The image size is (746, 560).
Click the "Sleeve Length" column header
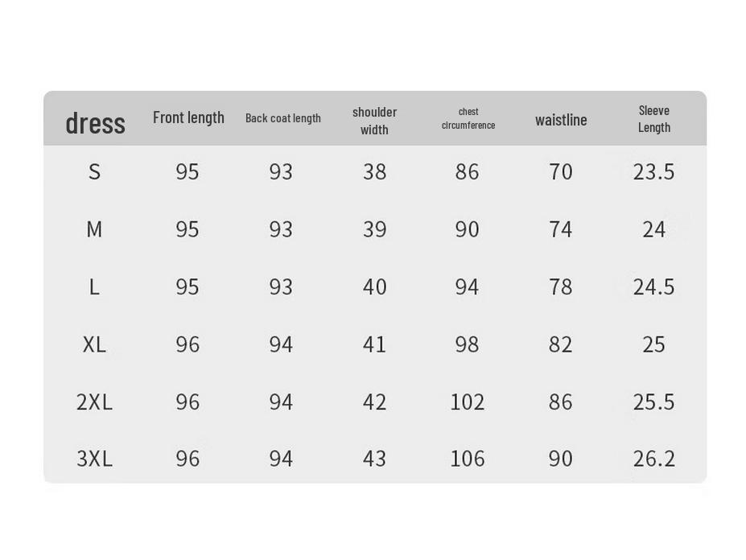(x=654, y=118)
